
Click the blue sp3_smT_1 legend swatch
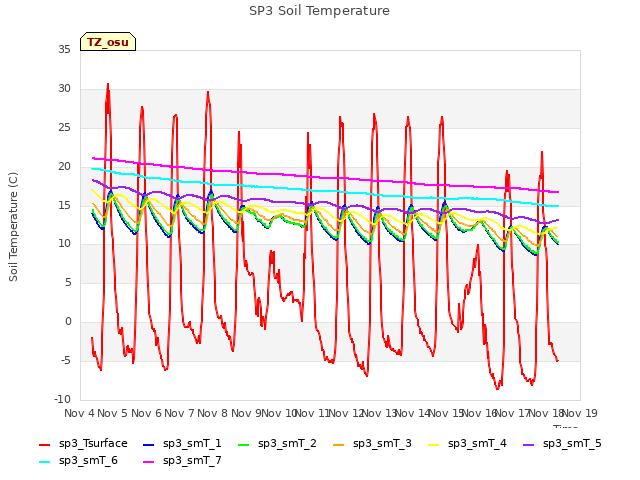tap(149, 444)
